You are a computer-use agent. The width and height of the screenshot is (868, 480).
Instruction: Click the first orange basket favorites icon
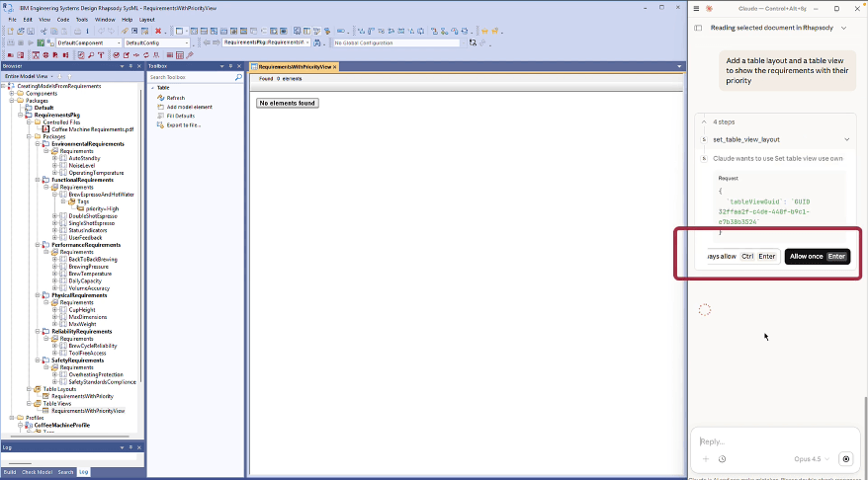pos(484,31)
